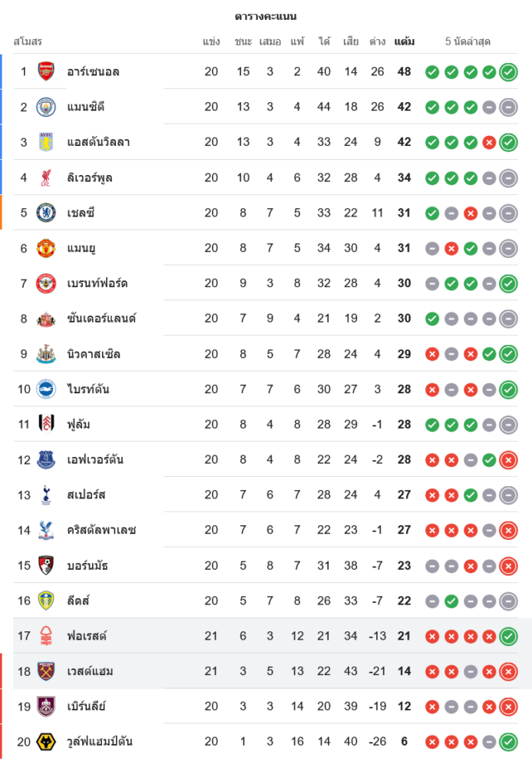The image size is (532, 768).
Task: Sort table by แต้ม column header
Action: (404, 41)
